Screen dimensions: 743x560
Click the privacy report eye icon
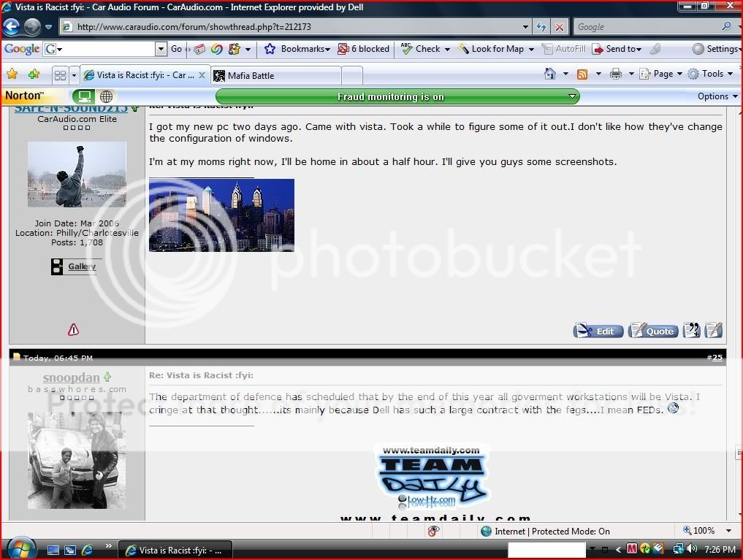[433, 531]
